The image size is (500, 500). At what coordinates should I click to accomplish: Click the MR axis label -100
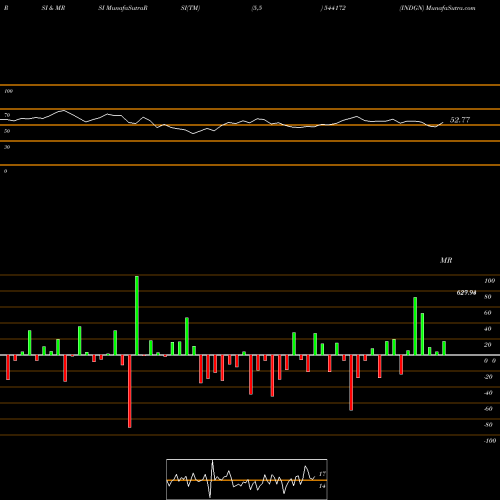point(490,441)
